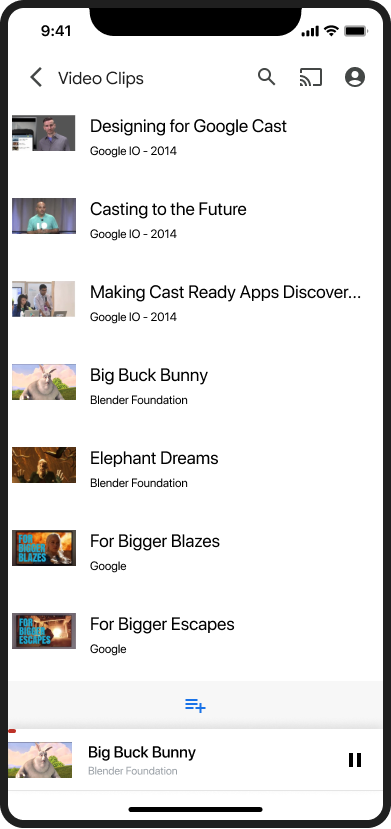Tap the back arrow beside Video Clips

pyautogui.click(x=36, y=78)
